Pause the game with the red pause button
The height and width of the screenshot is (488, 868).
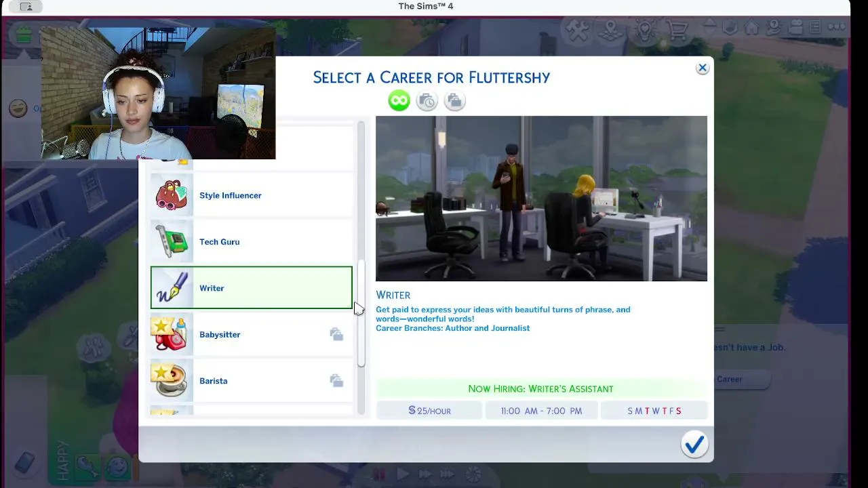[379, 474]
